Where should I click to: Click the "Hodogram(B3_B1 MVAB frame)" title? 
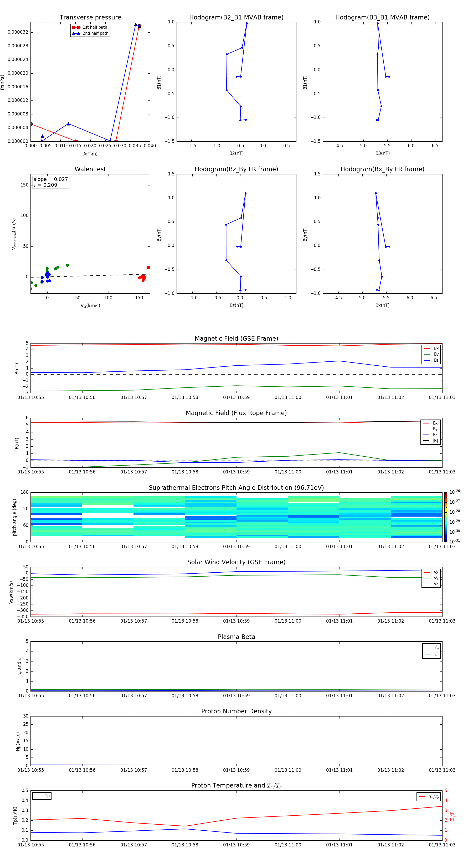(x=382, y=18)
